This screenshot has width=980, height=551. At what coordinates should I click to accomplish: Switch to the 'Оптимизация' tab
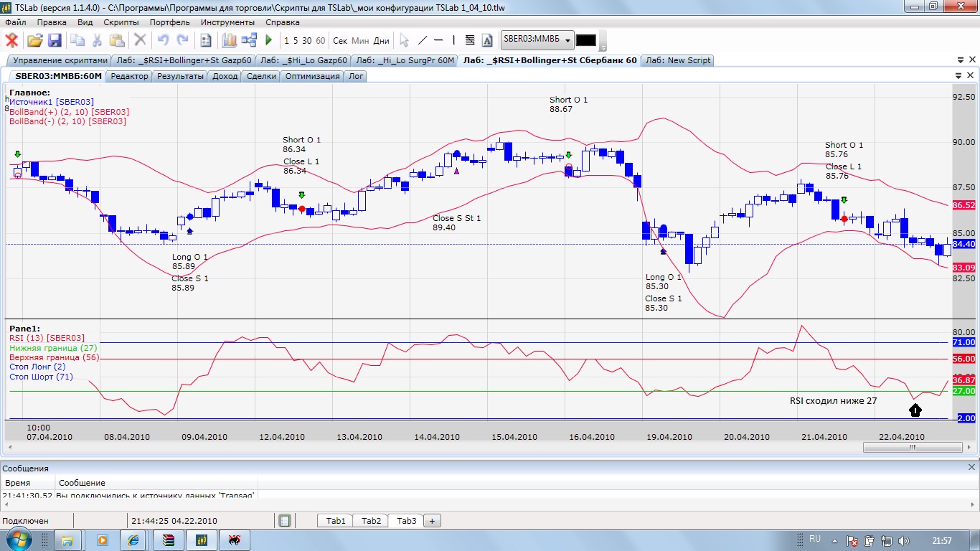312,76
